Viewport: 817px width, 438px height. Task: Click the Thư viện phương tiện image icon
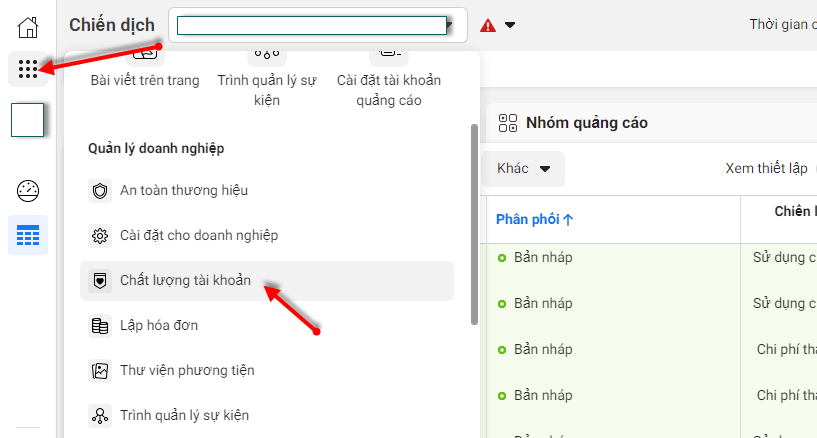click(100, 371)
